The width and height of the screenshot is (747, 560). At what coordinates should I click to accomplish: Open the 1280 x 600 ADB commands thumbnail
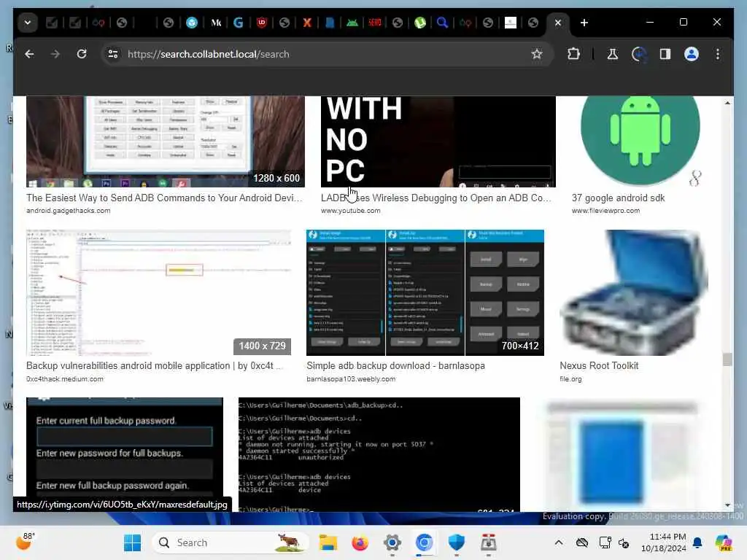point(166,141)
